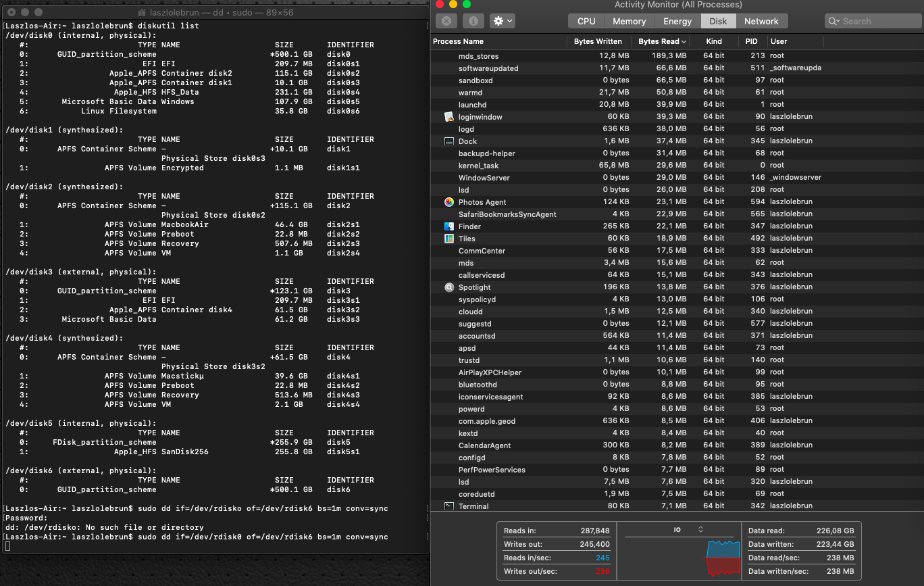Click the Tiles process icon
Viewport: 924px width, 586px height.
[x=449, y=239]
